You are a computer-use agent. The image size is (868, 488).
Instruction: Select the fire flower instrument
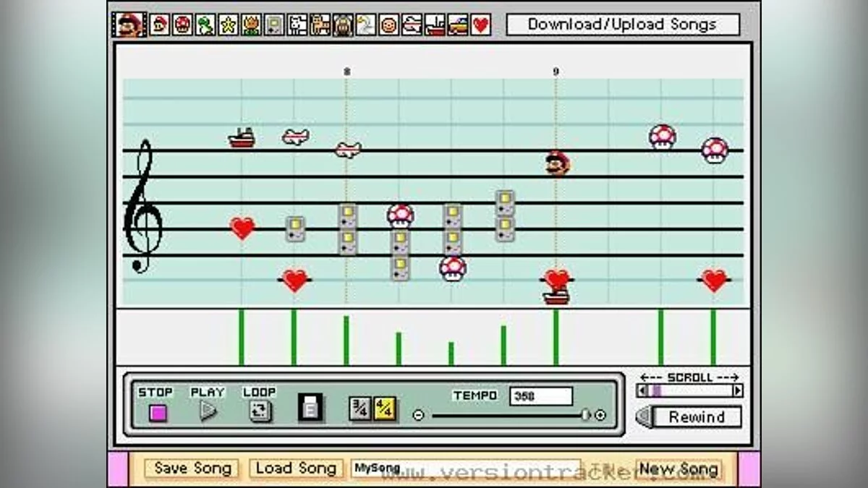point(251,25)
